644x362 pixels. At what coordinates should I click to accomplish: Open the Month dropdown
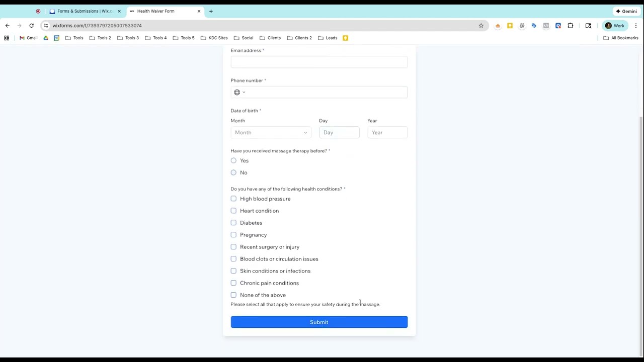271,132
